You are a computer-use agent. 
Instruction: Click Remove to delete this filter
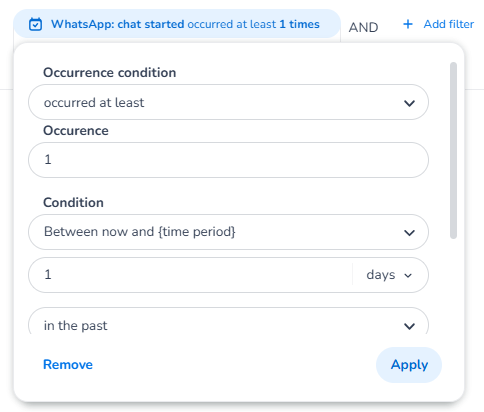(68, 365)
